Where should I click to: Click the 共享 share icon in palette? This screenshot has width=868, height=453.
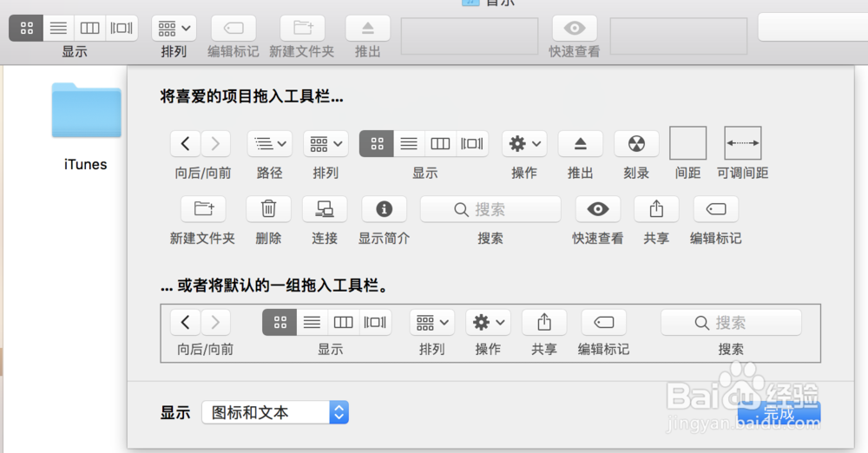click(656, 209)
